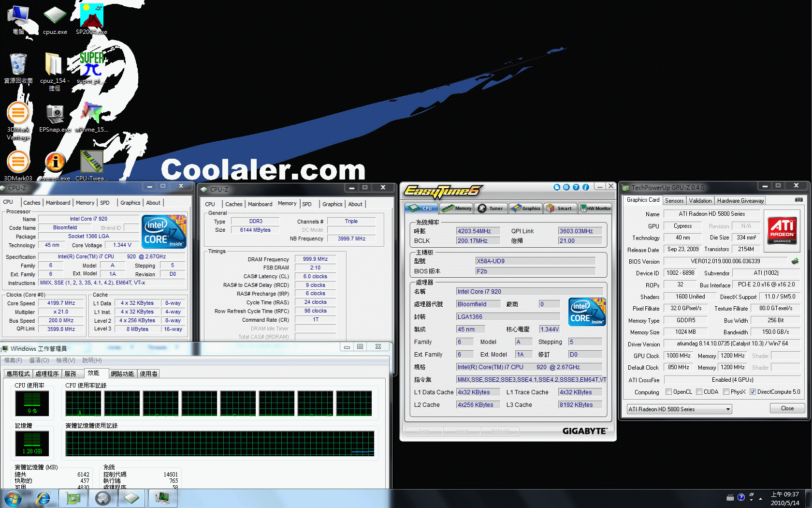
Task: Click the GPU-Z screenshot camera icon
Action: [x=799, y=200]
